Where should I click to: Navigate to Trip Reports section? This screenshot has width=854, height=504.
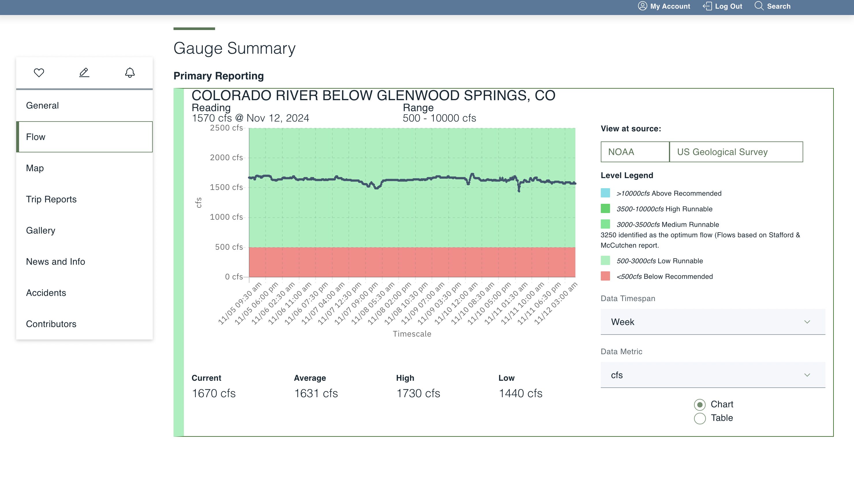pyautogui.click(x=51, y=199)
